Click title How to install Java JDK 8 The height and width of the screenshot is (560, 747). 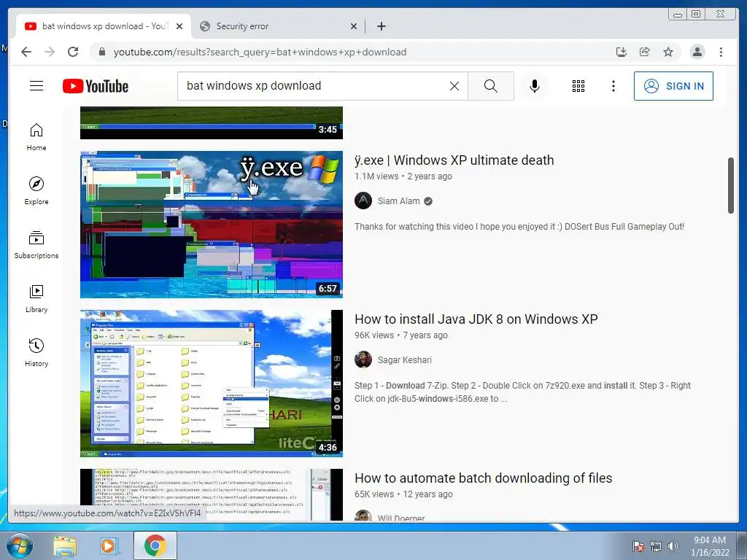coord(476,319)
